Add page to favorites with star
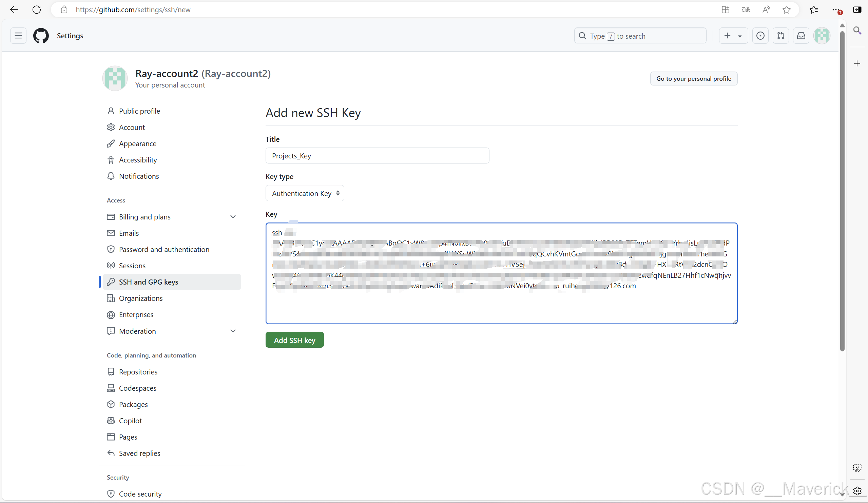 786,9
